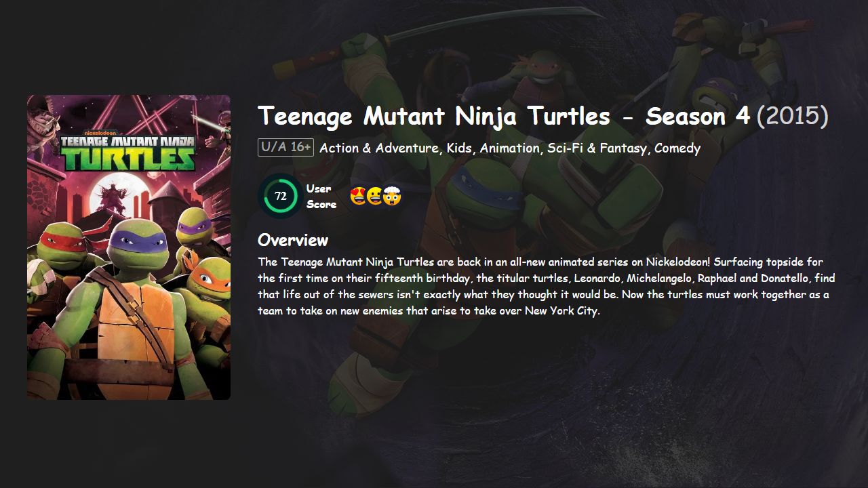Click the U/A 16+ certification badge
Screen dimensions: 868x488
point(284,148)
